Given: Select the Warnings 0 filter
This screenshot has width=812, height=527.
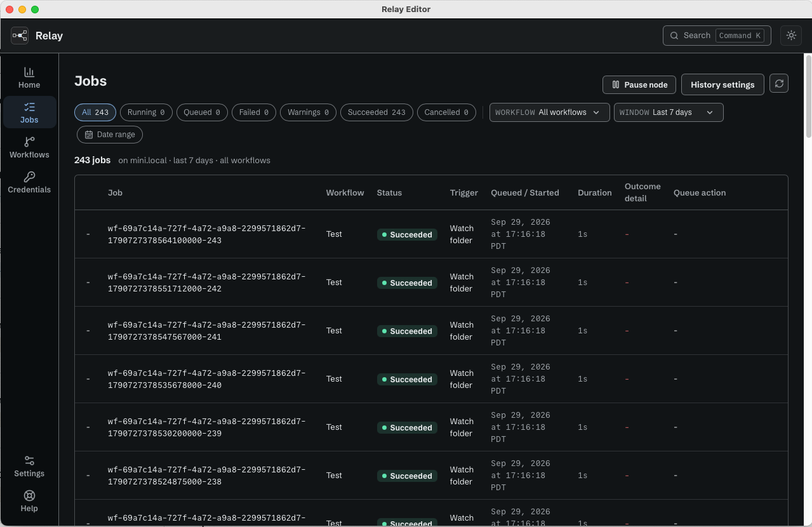Looking at the screenshot, I should coord(308,112).
